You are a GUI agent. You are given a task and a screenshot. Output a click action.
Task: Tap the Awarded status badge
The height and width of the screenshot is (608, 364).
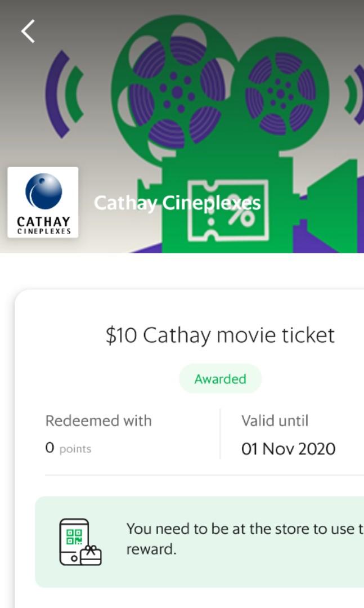220,379
